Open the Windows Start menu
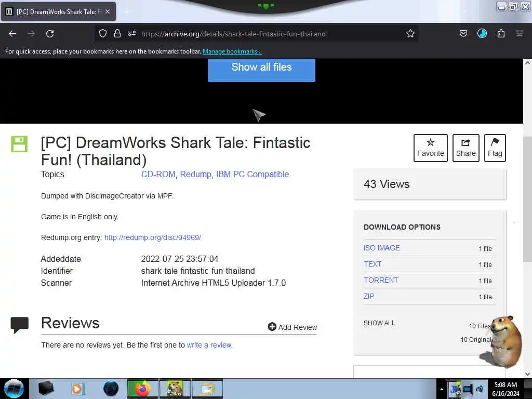This screenshot has width=532, height=399. click(14, 389)
